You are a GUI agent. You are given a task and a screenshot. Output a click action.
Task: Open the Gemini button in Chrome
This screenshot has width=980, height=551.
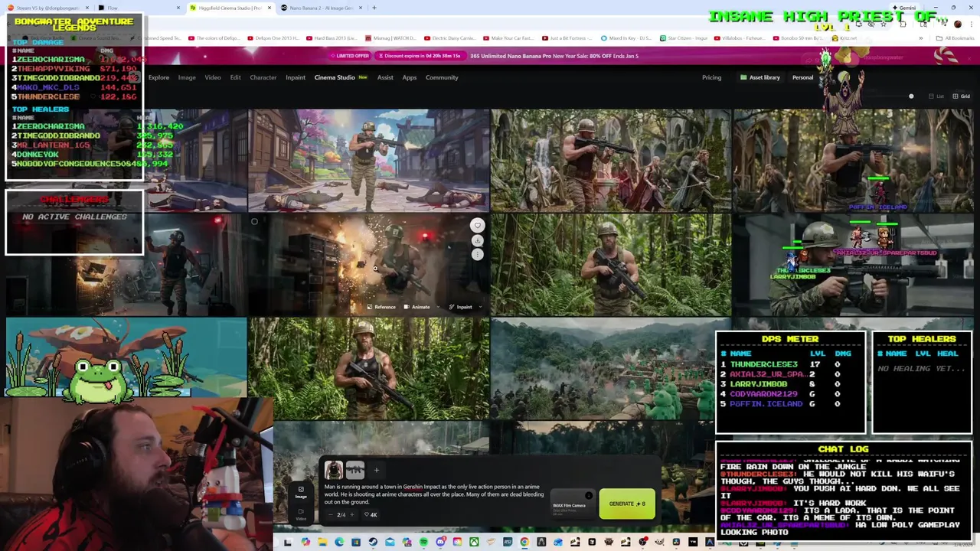pyautogui.click(x=903, y=8)
